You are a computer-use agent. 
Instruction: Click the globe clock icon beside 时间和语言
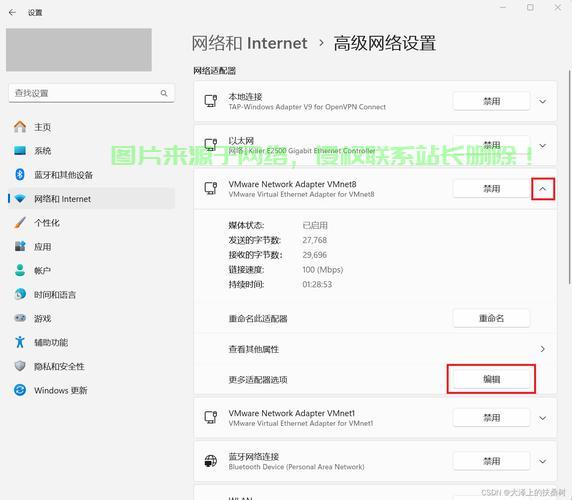[x=20, y=294]
